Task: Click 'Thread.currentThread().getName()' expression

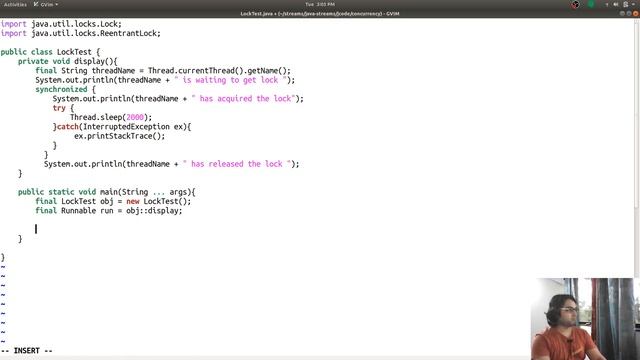Action: coord(218,71)
